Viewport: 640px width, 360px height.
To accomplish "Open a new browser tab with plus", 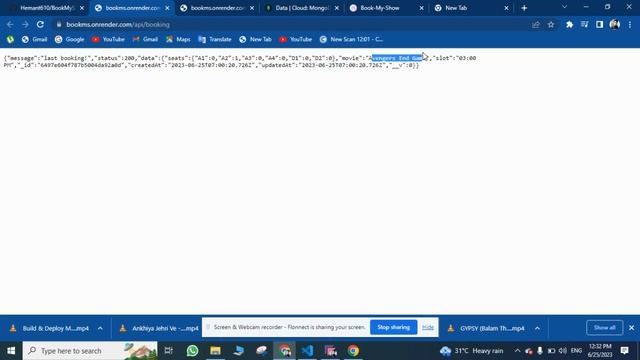I will point(524,8).
